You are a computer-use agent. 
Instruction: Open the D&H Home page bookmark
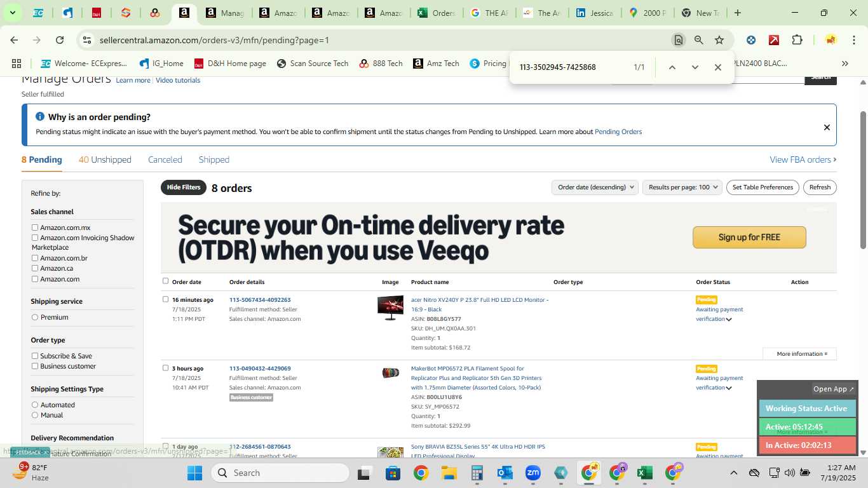click(x=230, y=64)
